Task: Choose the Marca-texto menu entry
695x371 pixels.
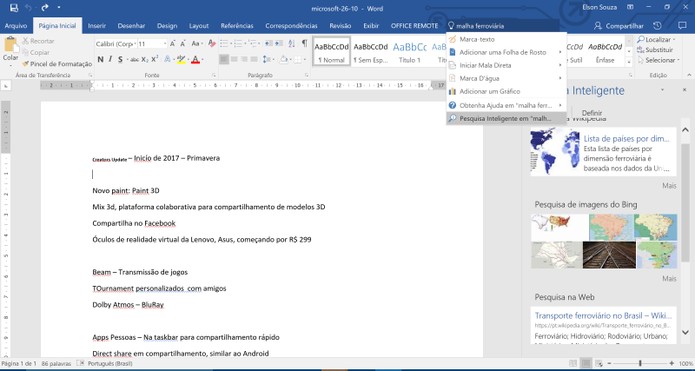Action: pos(506,39)
